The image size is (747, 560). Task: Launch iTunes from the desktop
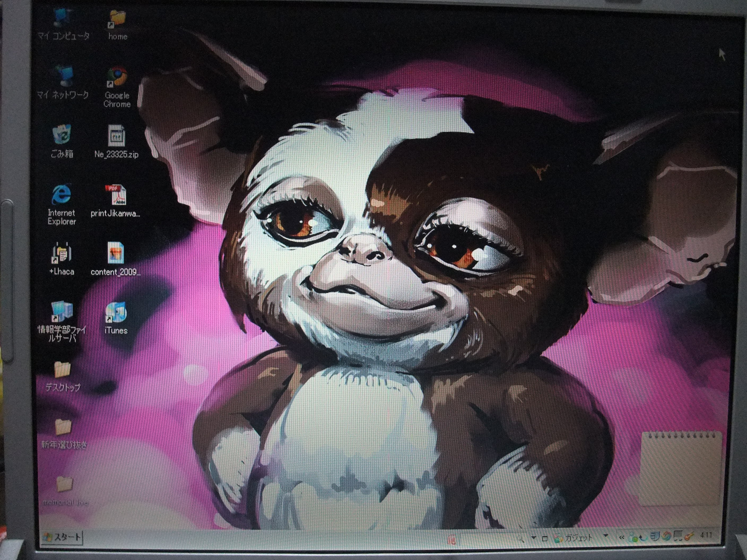pos(116,318)
